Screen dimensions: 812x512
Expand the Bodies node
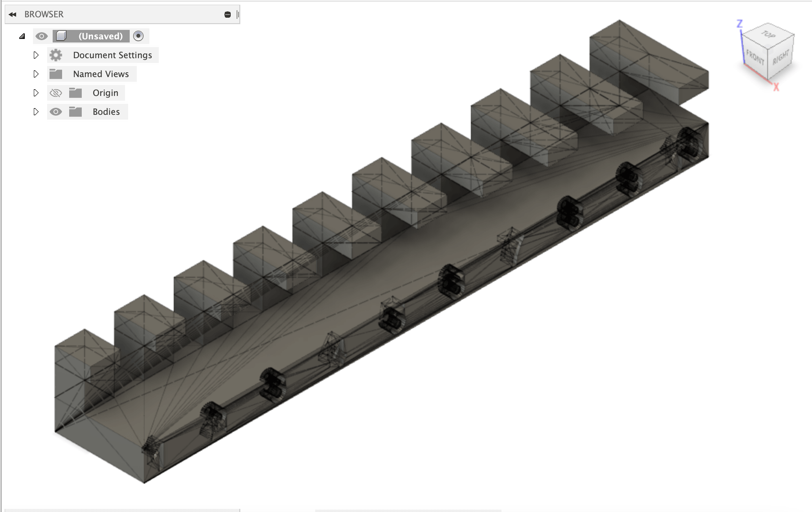(x=36, y=112)
